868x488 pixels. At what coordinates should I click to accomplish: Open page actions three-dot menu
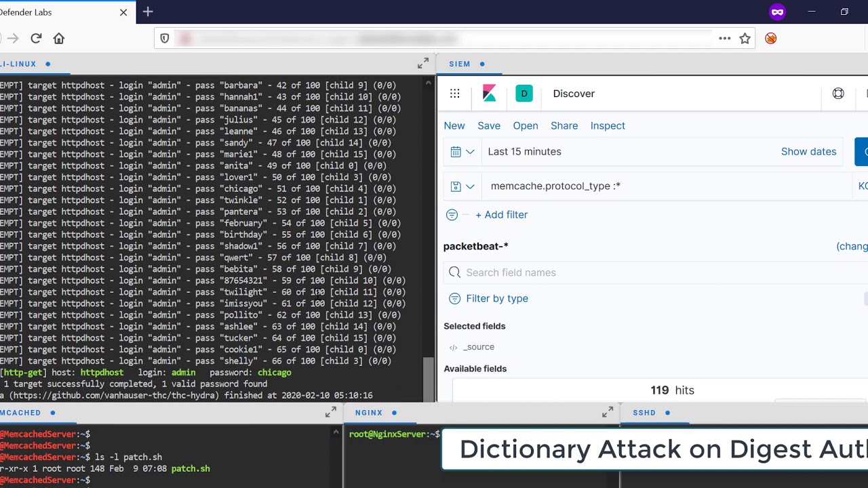[x=724, y=39]
